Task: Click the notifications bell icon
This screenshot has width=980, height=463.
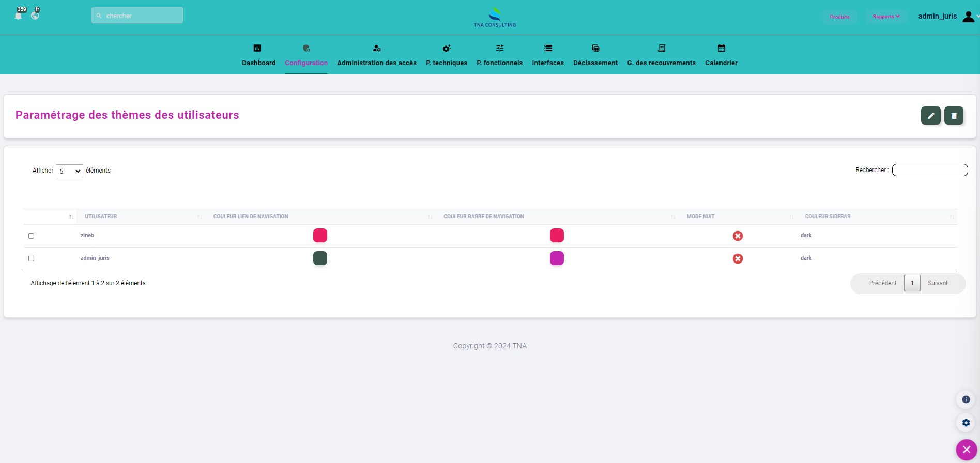Action: coord(18,16)
